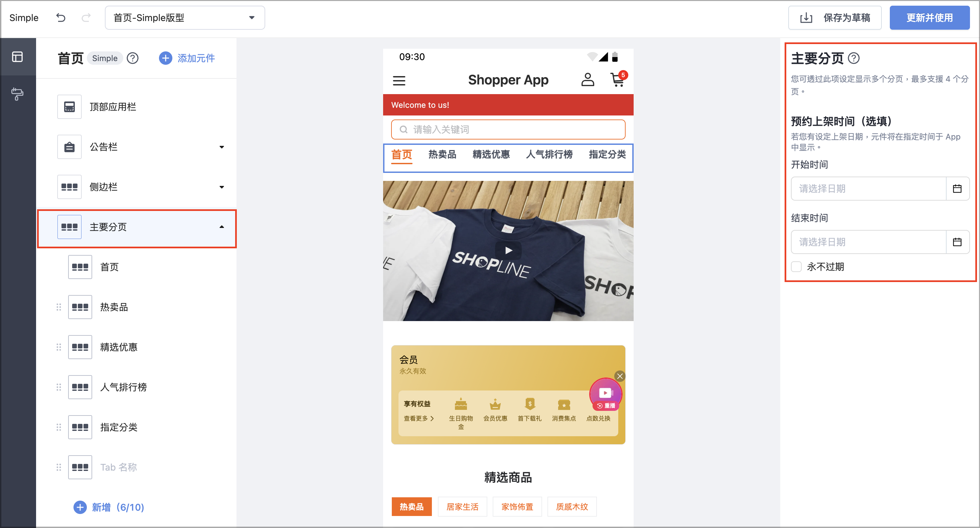Click the 家饰佈置 category chip
This screenshot has height=528, width=980.
pyautogui.click(x=517, y=507)
